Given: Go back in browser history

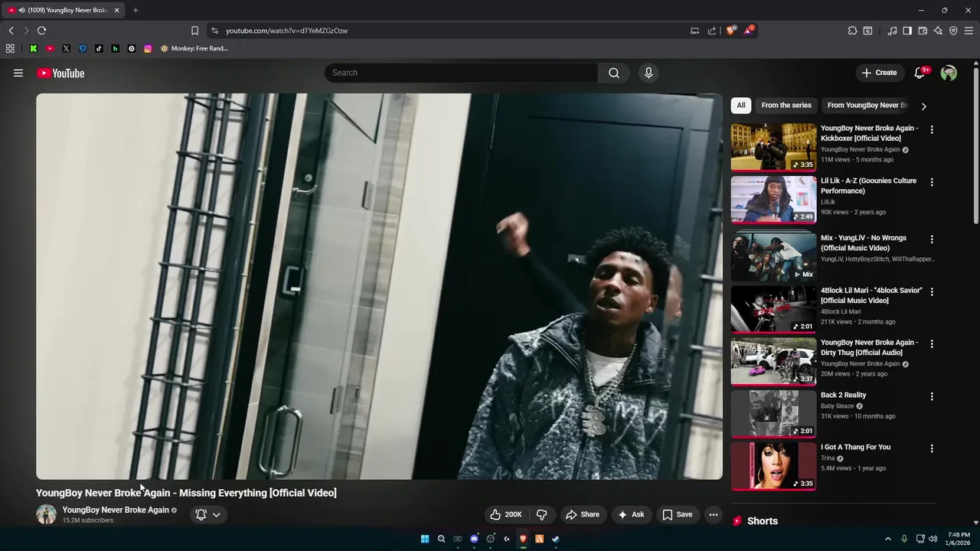Looking at the screenshot, I should click(11, 31).
